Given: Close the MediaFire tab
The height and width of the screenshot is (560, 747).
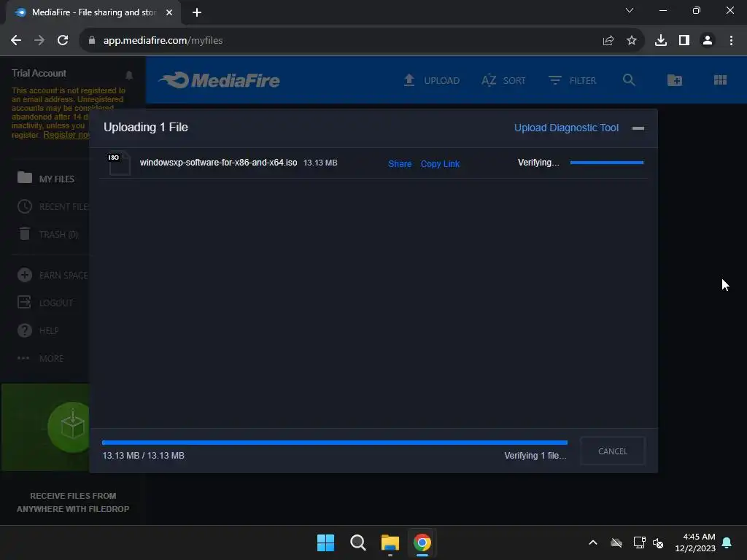Looking at the screenshot, I should [169, 12].
